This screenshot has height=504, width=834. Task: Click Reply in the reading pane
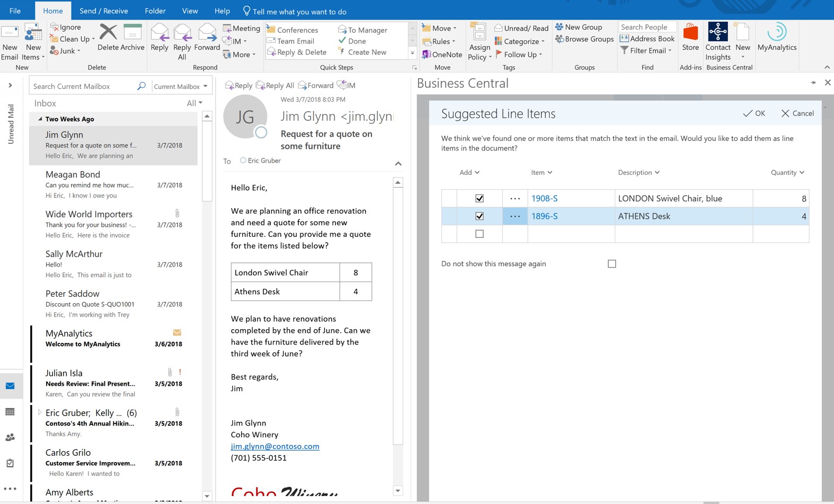click(x=238, y=85)
